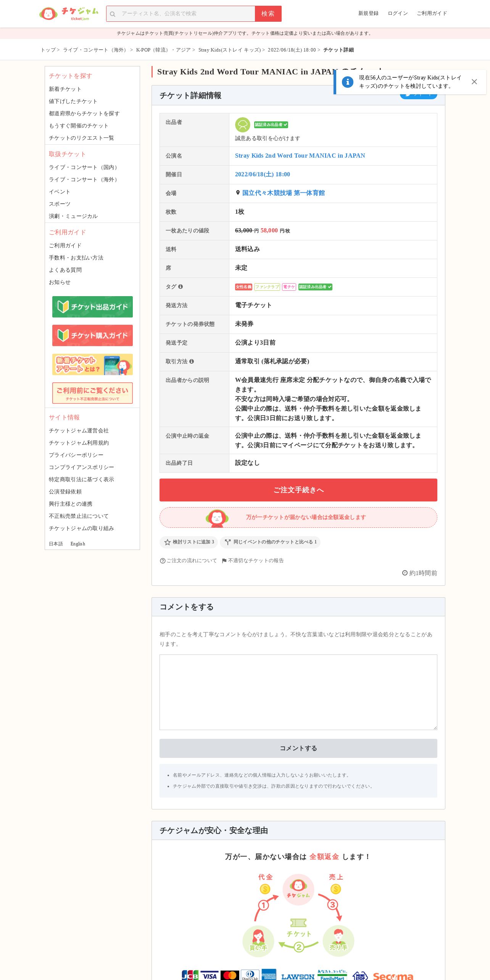This screenshot has width=490, height=980.
Task: Focus the comment text area
Action: coord(298,692)
